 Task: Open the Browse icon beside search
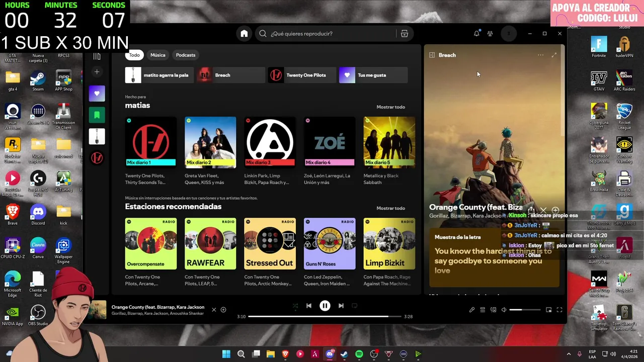click(x=405, y=34)
